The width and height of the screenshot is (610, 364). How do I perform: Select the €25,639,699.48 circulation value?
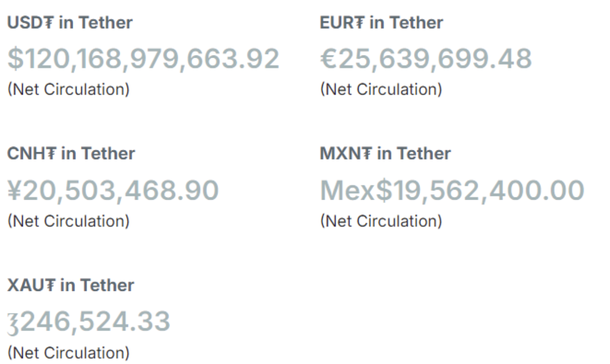pos(426,60)
